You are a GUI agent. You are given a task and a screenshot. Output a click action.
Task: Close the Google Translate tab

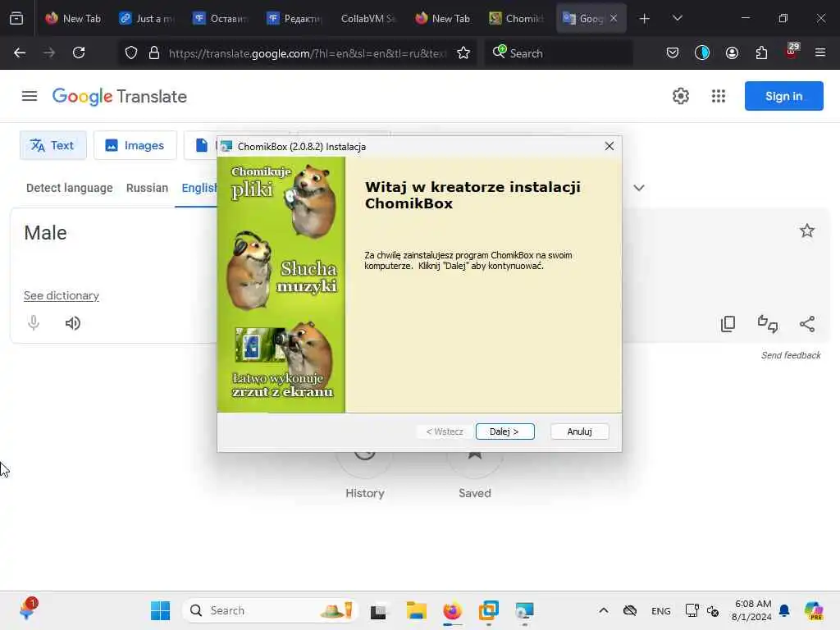(x=614, y=18)
